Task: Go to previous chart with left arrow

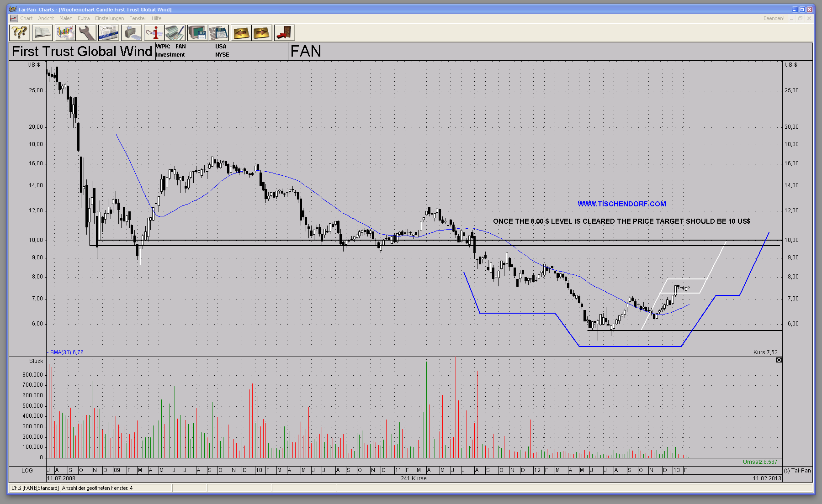Action: (x=241, y=33)
